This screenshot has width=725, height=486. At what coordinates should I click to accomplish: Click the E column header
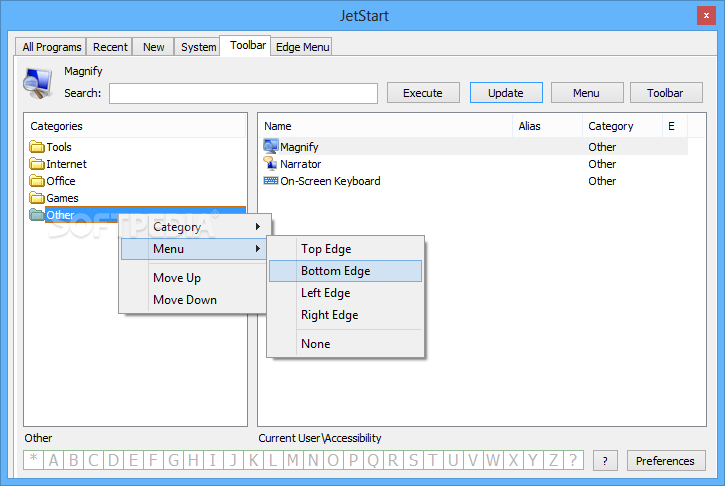click(x=675, y=126)
